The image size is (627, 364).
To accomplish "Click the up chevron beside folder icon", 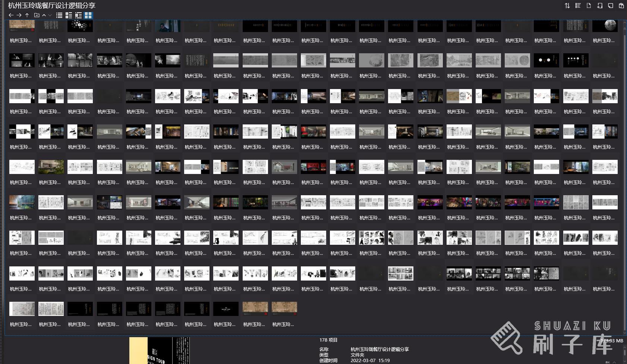I will point(44,15).
